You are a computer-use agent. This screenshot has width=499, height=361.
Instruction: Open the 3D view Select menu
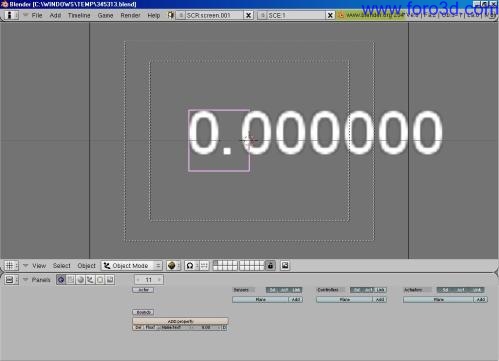(62, 266)
